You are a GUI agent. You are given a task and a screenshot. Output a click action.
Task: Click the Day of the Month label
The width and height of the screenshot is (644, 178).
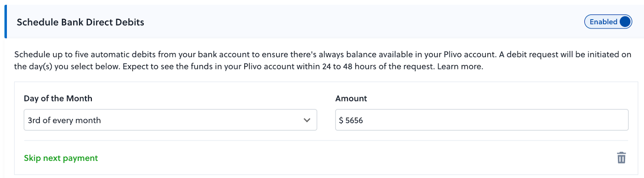(58, 98)
